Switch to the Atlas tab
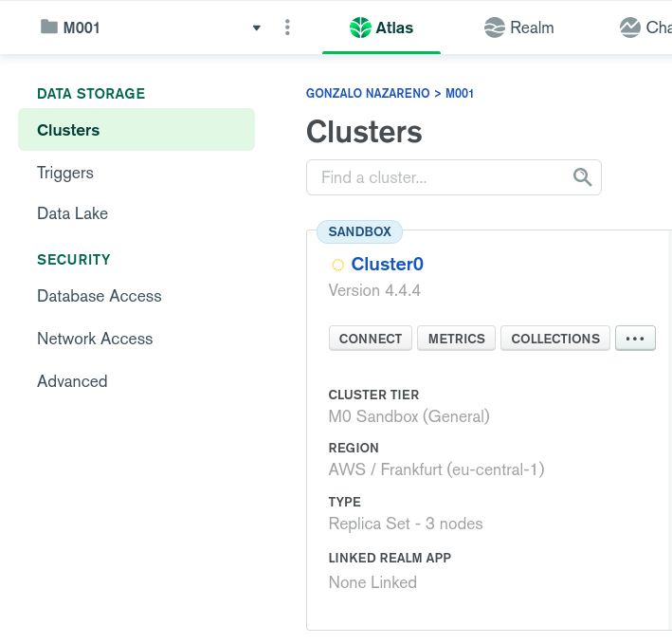 [x=381, y=28]
